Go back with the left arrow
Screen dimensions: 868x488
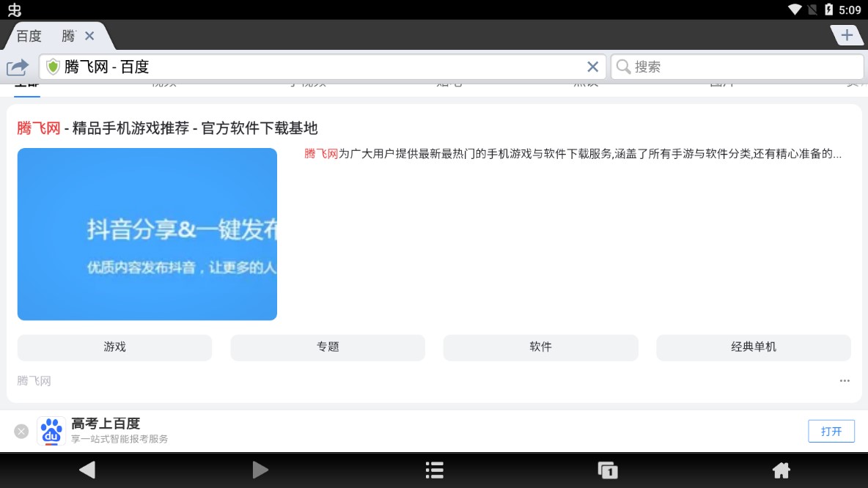coord(87,470)
